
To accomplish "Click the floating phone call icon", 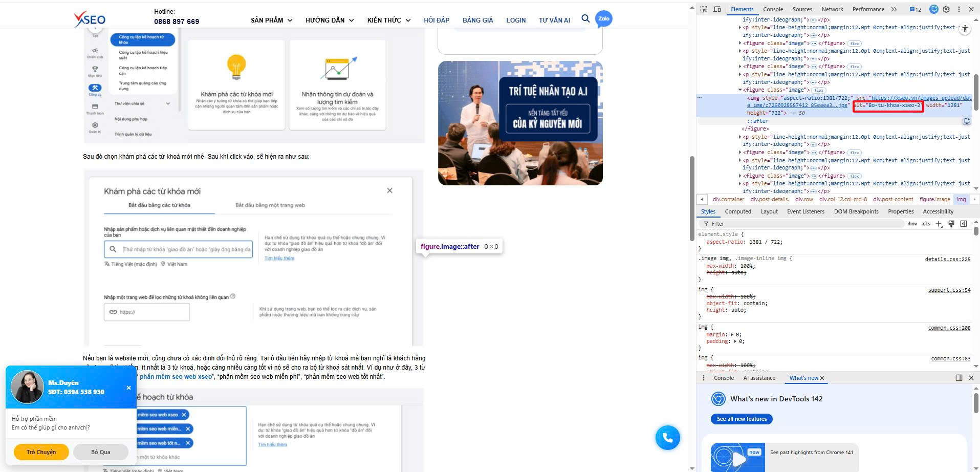I will tap(668, 438).
